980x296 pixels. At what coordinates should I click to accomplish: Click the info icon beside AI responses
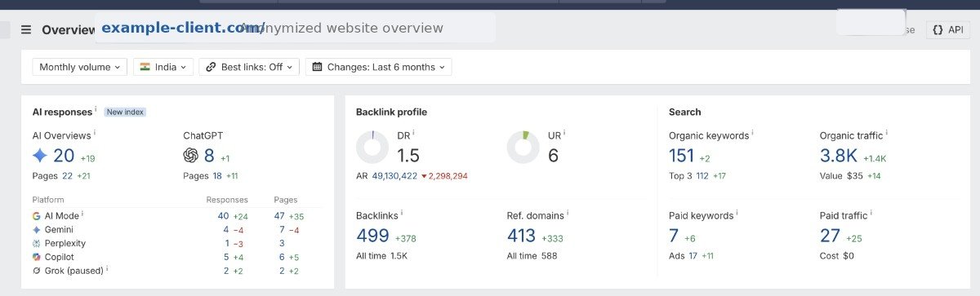point(96,109)
